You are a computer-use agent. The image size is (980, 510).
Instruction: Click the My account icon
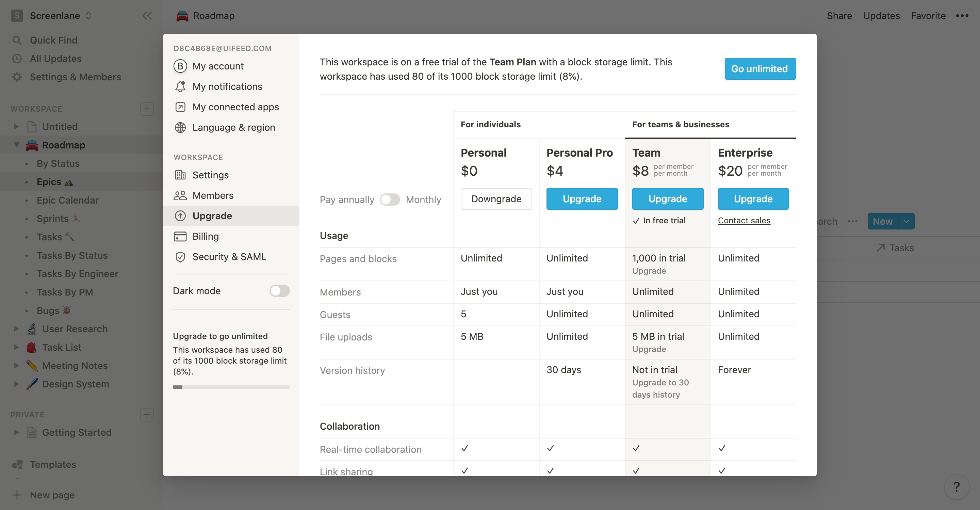click(180, 65)
